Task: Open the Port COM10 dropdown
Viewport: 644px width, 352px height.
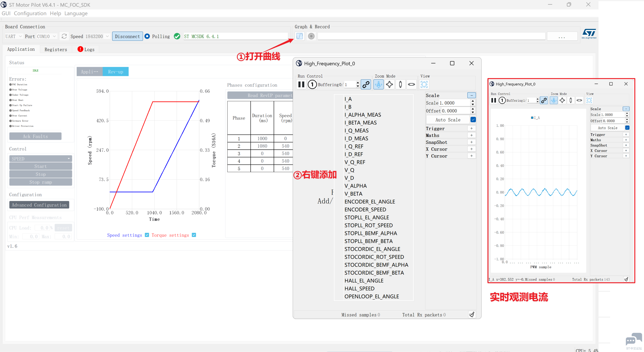Action: [x=47, y=36]
